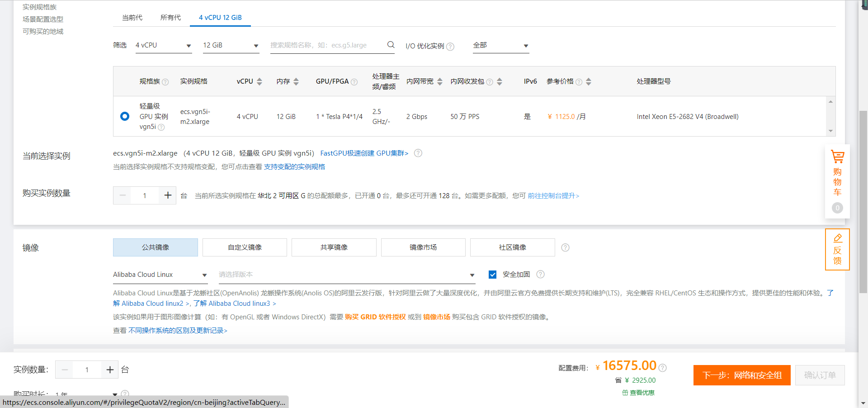Viewport: 868px width, 408px height.
Task: Open 前往控制台提升 link
Action: [553, 196]
